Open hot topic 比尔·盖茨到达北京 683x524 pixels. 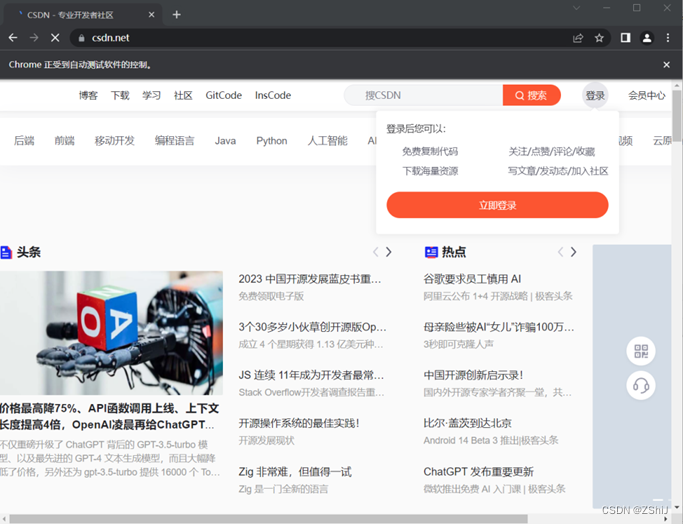[x=467, y=423]
